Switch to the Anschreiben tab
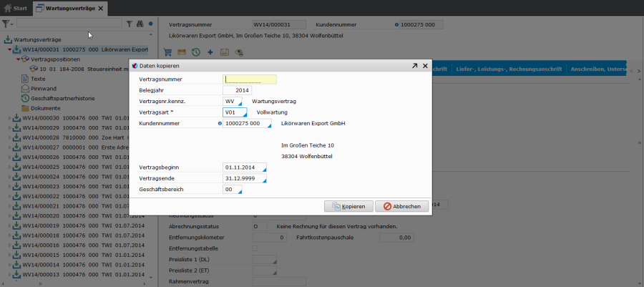 (x=598, y=69)
